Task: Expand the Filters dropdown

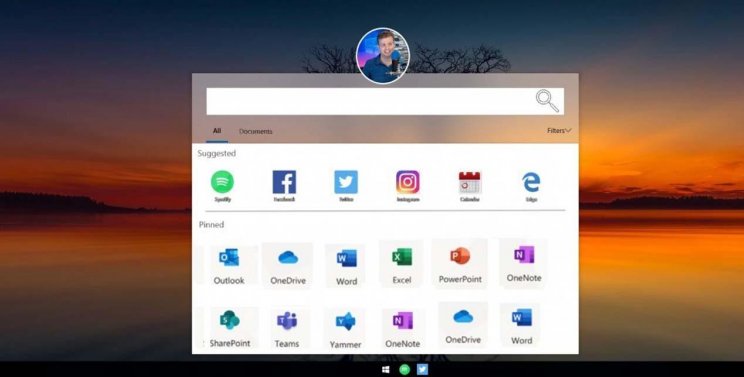Action: 559,130
